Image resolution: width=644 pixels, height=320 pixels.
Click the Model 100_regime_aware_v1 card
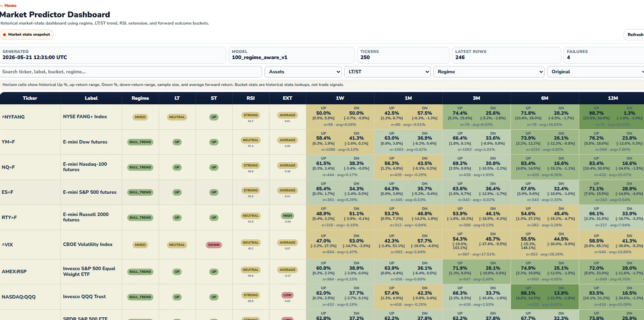pyautogui.click(x=291, y=55)
